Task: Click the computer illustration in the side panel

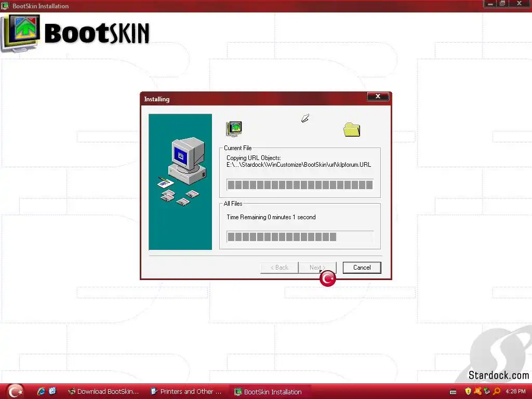Action: tap(181, 171)
